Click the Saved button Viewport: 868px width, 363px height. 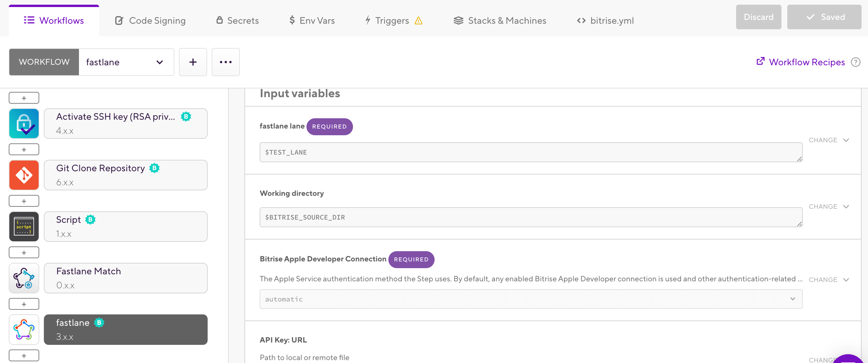click(824, 17)
